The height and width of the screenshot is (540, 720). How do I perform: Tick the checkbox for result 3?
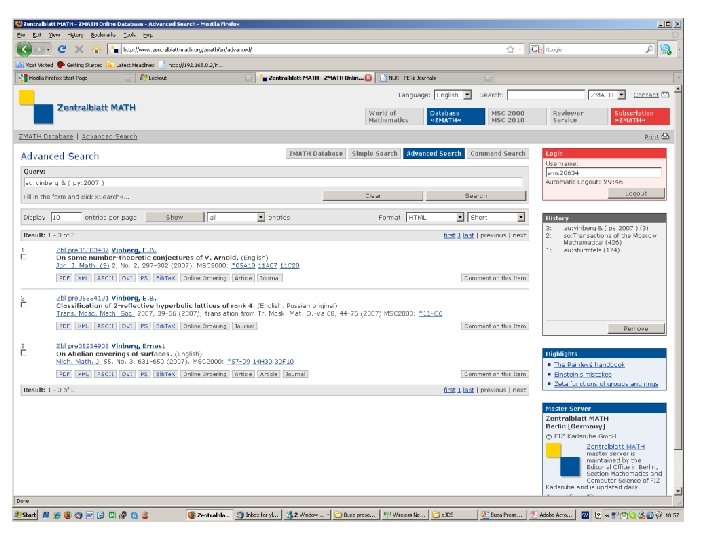pos(23,353)
